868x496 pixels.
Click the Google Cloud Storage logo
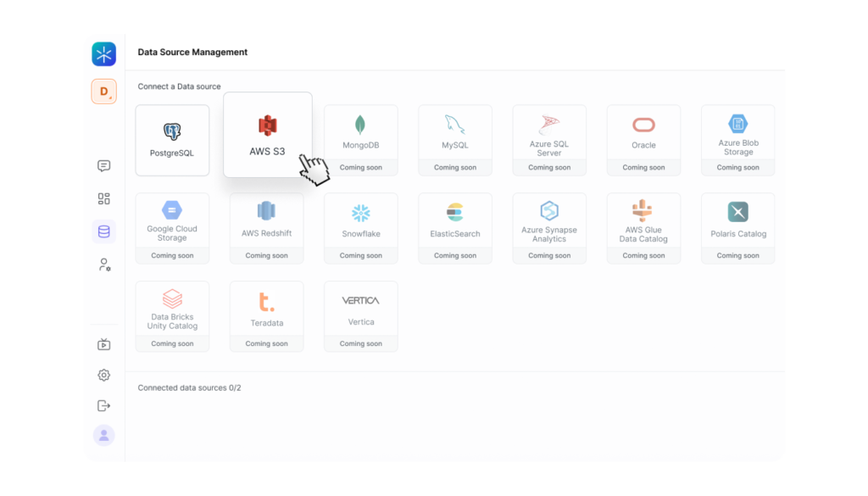pos(172,210)
